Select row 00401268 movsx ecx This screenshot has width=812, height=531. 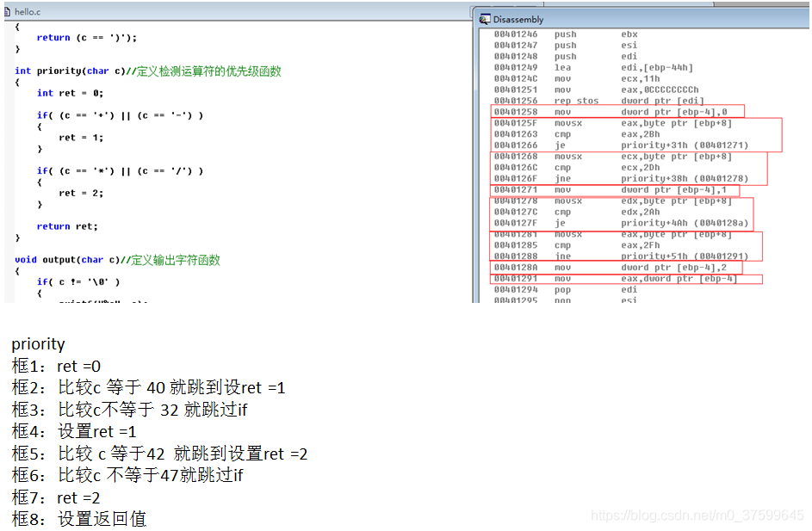point(612,157)
